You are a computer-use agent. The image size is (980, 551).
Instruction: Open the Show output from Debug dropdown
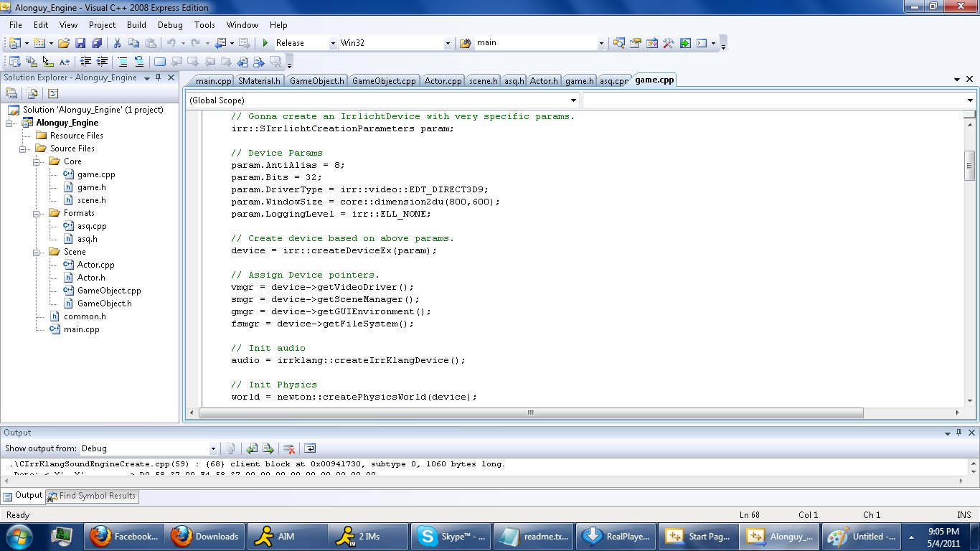pyautogui.click(x=213, y=448)
